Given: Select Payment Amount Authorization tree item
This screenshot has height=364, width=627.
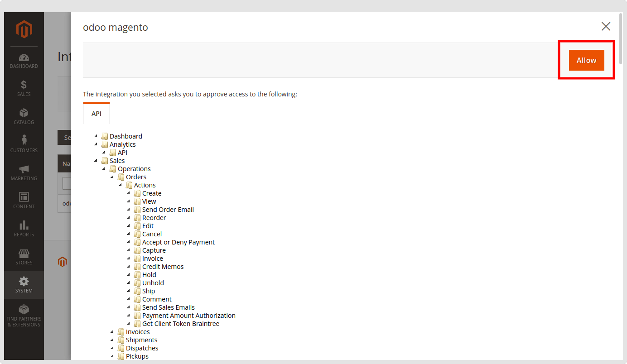Looking at the screenshot, I should pyautogui.click(x=189, y=316).
